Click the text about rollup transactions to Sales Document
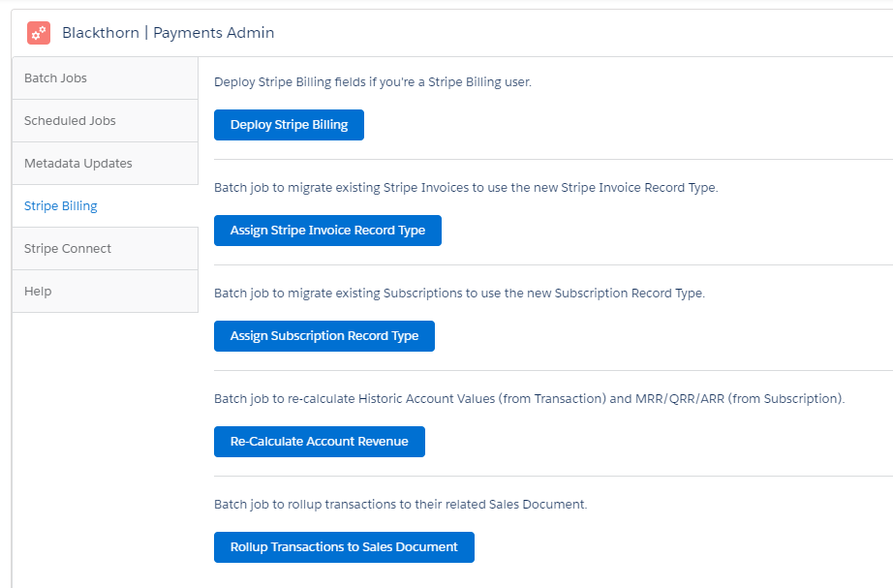893x588 pixels. tap(400, 505)
